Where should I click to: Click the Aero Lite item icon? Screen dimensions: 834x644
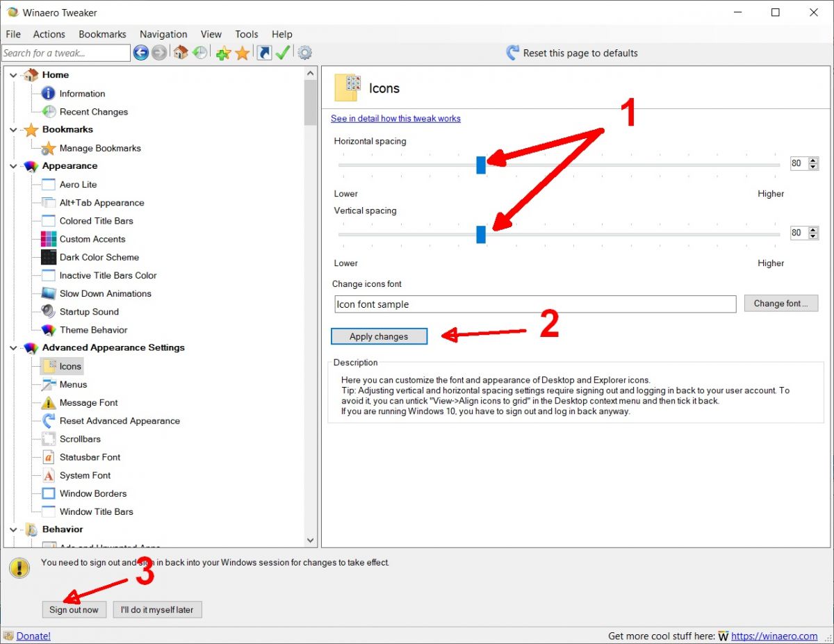(48, 184)
